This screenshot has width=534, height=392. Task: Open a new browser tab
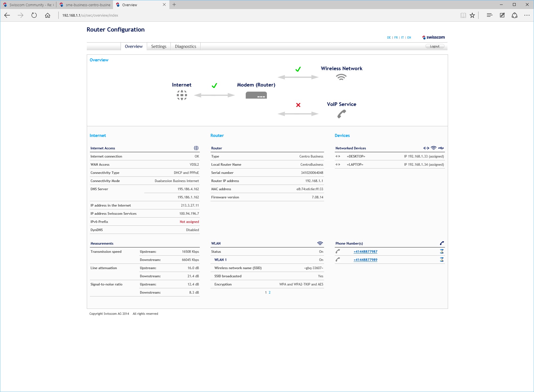pos(174,5)
